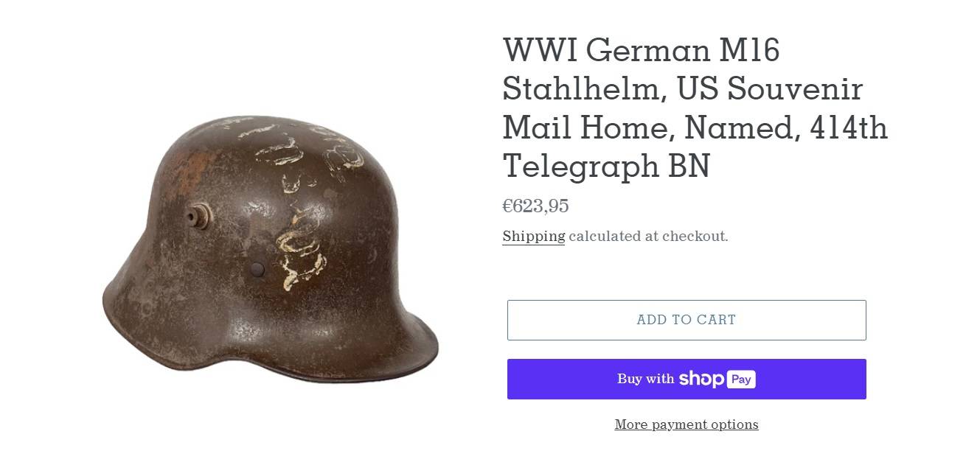The image size is (980, 465).
Task: Click the 'WWI German M16' title line
Action: click(642, 51)
